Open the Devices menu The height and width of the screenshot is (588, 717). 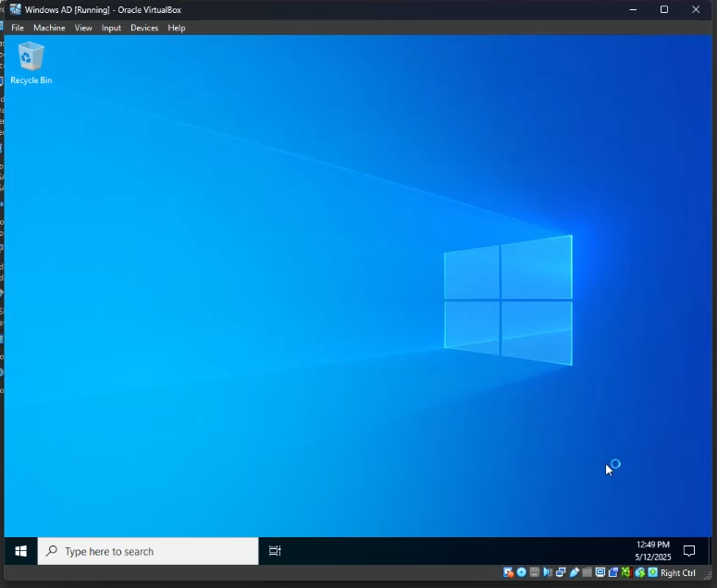[x=144, y=28]
